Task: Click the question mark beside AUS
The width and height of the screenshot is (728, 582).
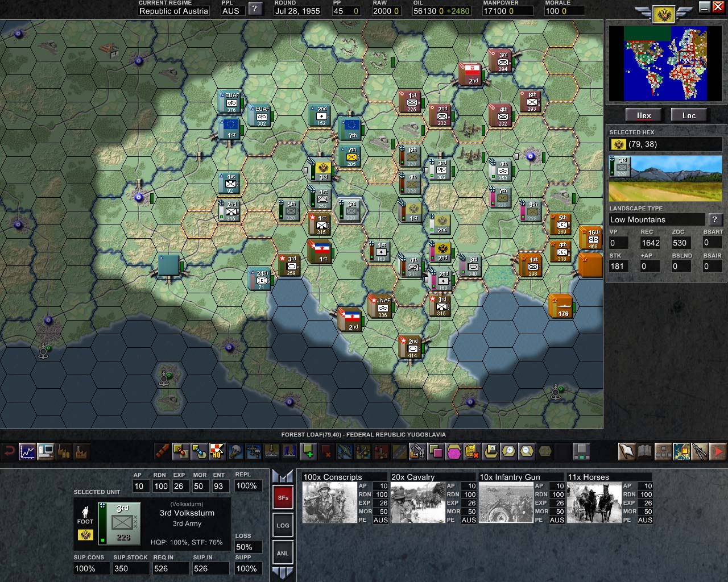Action: (254, 9)
